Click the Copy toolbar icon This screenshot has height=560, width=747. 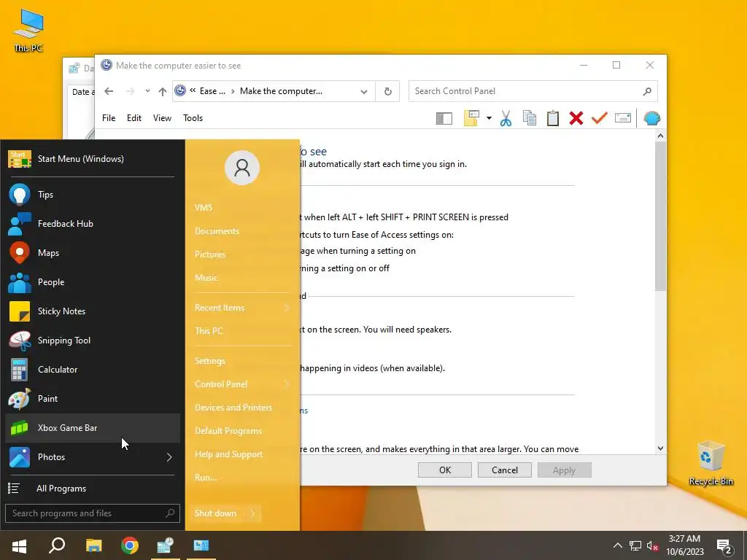click(530, 118)
